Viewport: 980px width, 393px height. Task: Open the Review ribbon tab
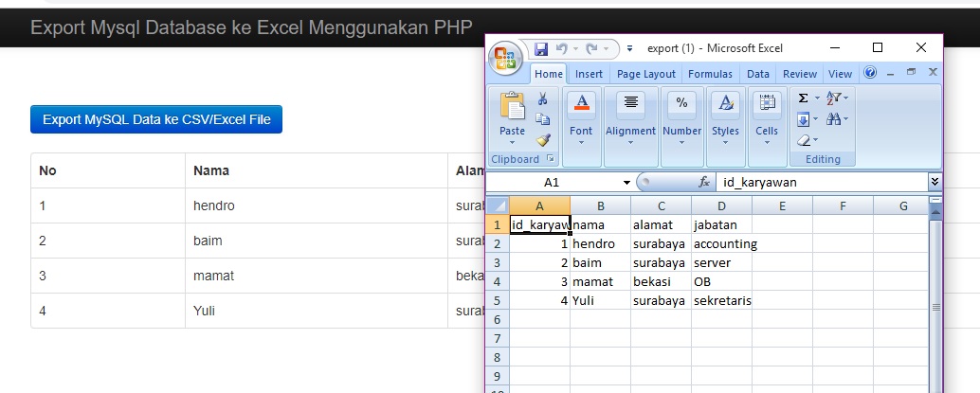pos(800,74)
